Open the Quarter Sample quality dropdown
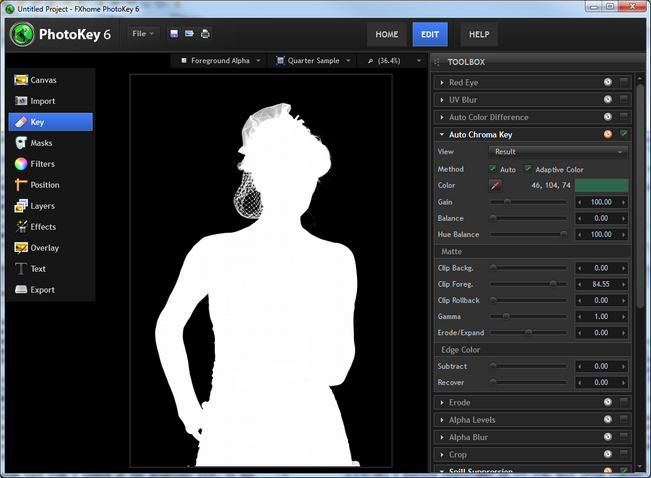This screenshot has width=651, height=478. click(x=313, y=61)
